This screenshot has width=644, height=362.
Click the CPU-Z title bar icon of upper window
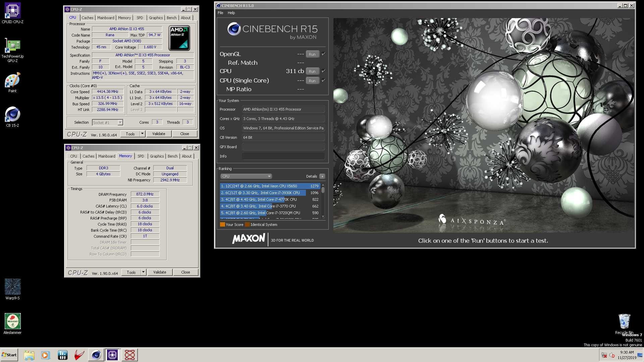67,9
